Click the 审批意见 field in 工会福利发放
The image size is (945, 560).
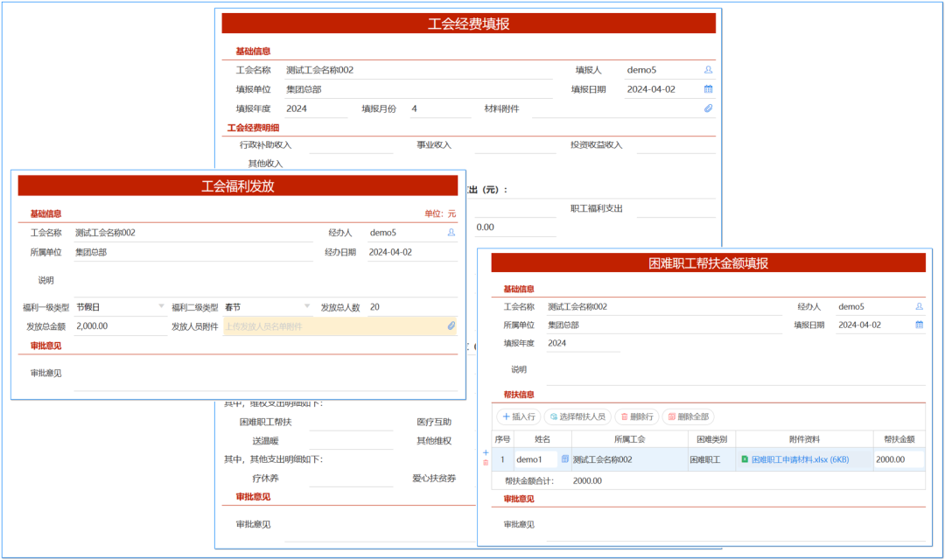coord(266,373)
